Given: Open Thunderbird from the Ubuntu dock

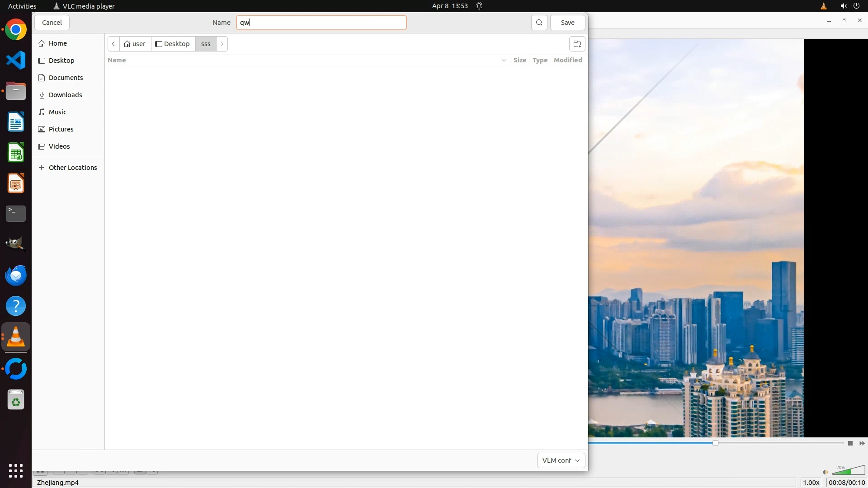Looking at the screenshot, I should (16, 275).
